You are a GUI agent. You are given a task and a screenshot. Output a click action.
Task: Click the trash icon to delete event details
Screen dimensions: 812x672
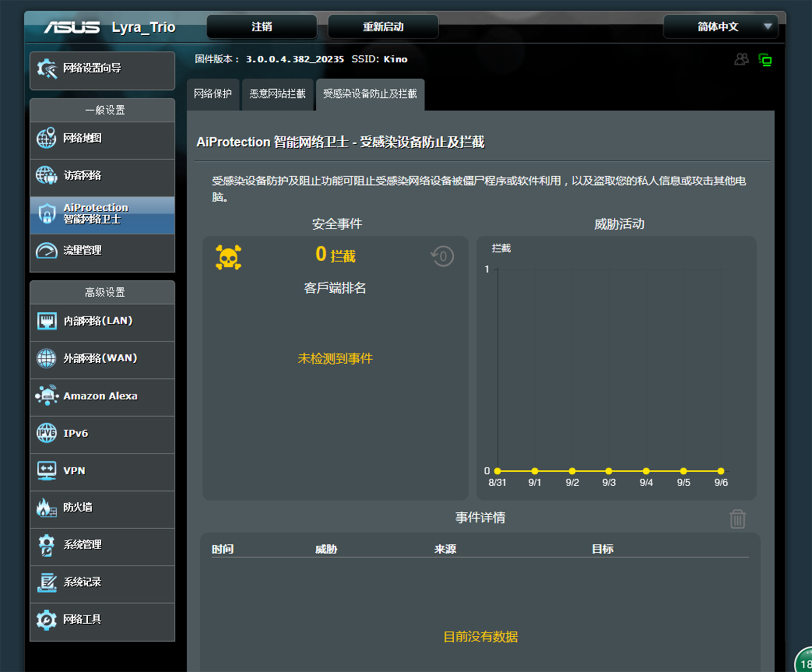(737, 519)
